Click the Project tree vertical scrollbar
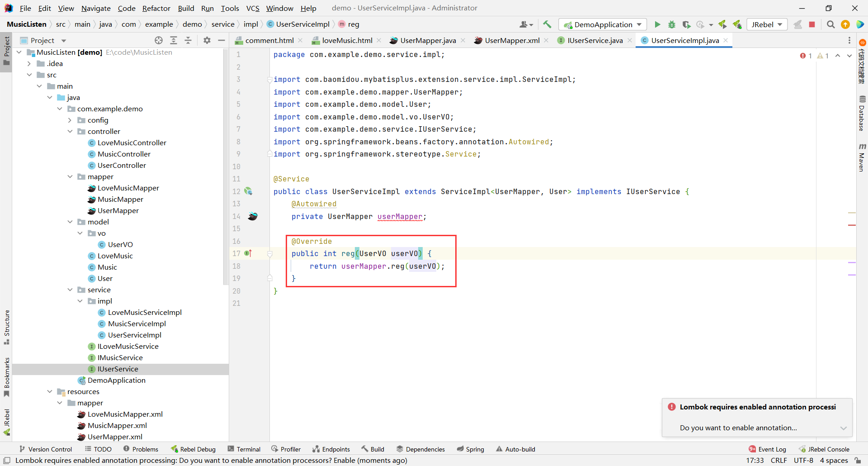Screen dimensions: 868x466 pyautogui.click(x=226, y=167)
